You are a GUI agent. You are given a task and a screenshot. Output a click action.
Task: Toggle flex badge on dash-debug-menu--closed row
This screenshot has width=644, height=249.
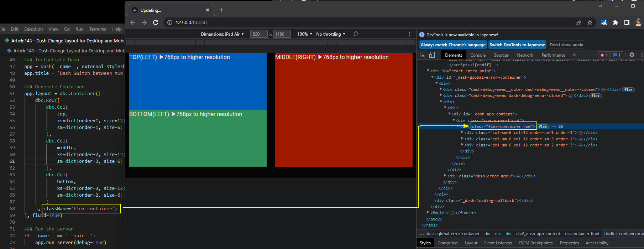pos(596,95)
